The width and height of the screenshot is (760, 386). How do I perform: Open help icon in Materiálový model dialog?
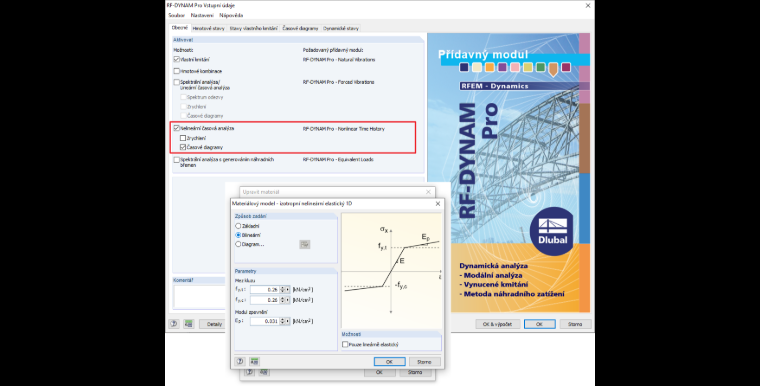(240, 361)
